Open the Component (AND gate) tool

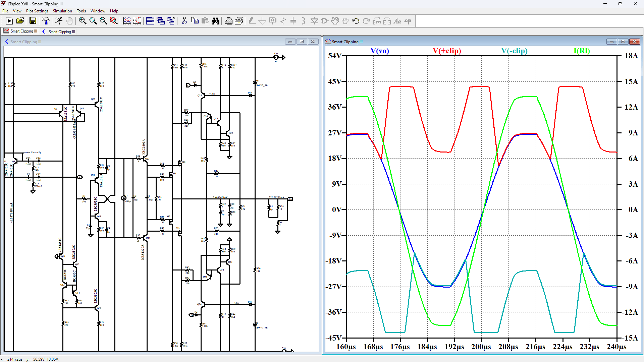click(x=325, y=21)
